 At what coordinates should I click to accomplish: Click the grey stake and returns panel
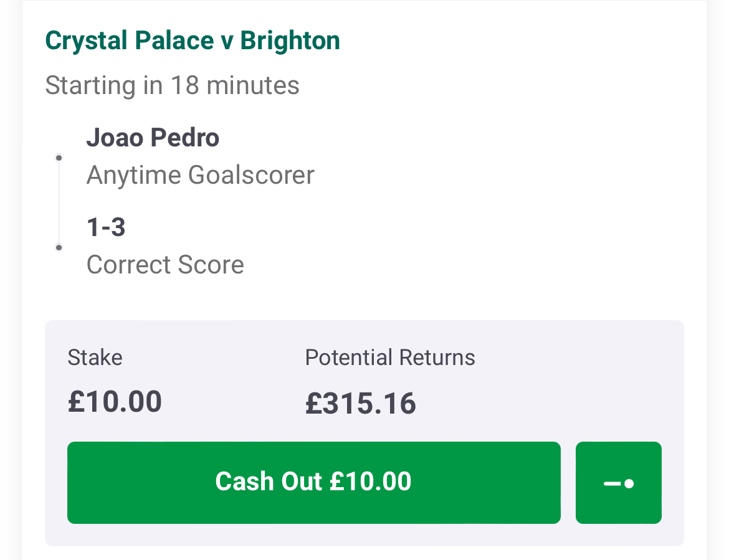click(364, 433)
